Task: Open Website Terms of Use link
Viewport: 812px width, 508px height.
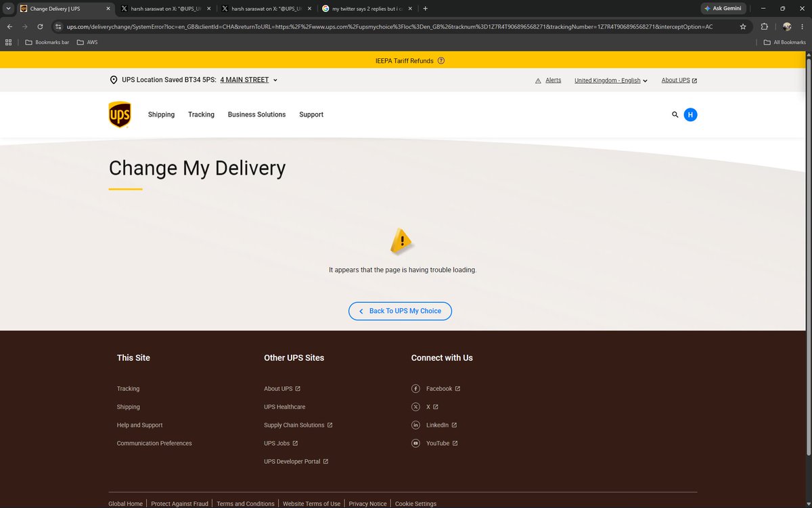Action: point(311,504)
